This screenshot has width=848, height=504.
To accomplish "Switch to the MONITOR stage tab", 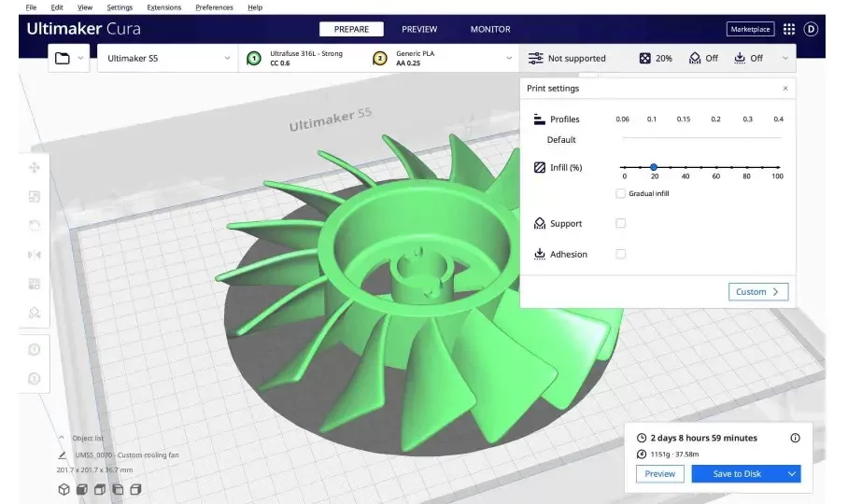I will tap(490, 29).
